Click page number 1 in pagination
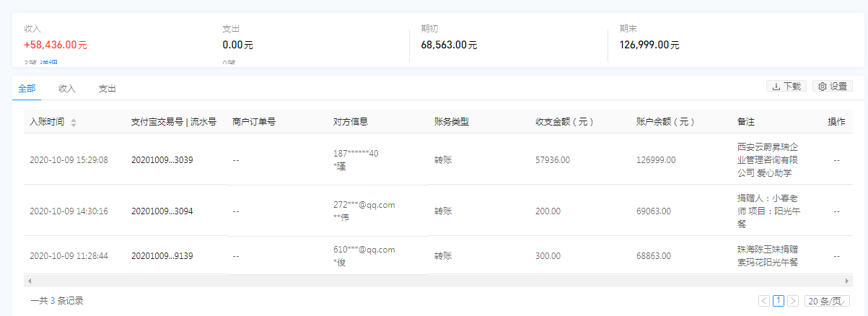868x316 pixels. [x=779, y=301]
